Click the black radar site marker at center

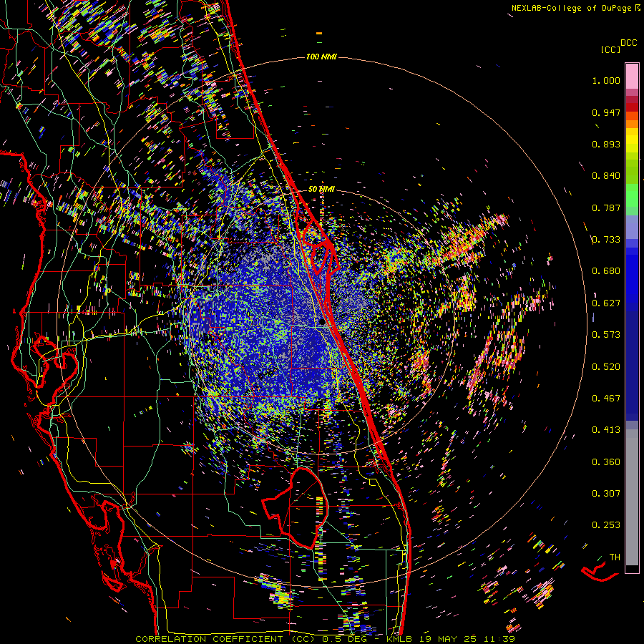pos(323,323)
